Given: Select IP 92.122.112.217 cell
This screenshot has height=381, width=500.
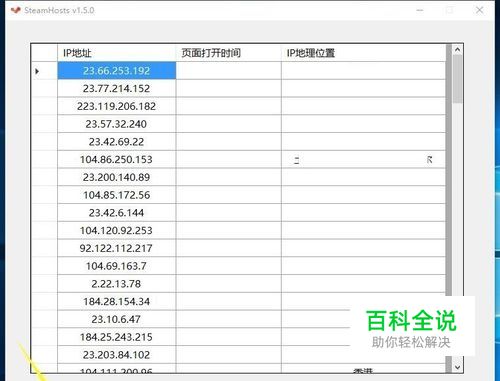Looking at the screenshot, I should [x=117, y=248].
